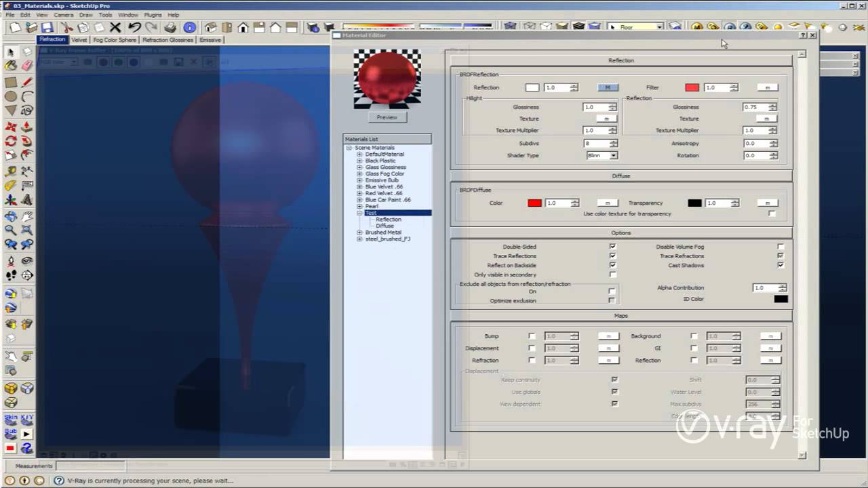Click the red Filter color swatch
Image resolution: width=868 pixels, height=488 pixels.
[x=692, y=87]
